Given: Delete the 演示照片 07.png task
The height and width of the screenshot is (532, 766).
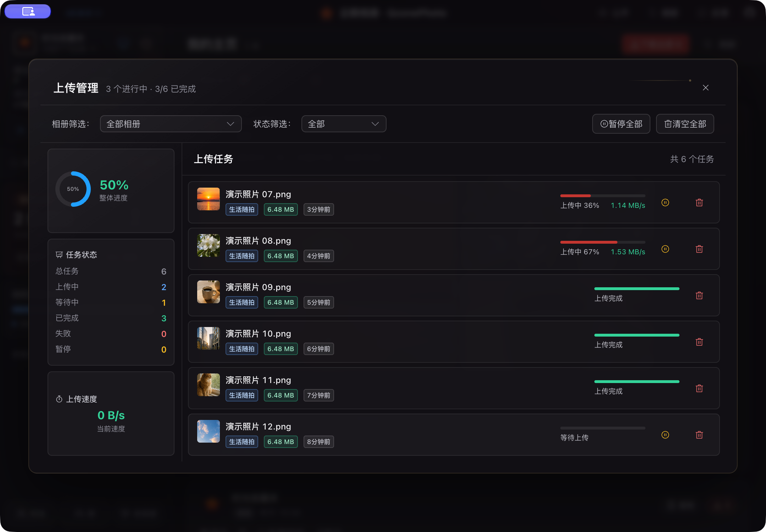Looking at the screenshot, I should tap(699, 203).
